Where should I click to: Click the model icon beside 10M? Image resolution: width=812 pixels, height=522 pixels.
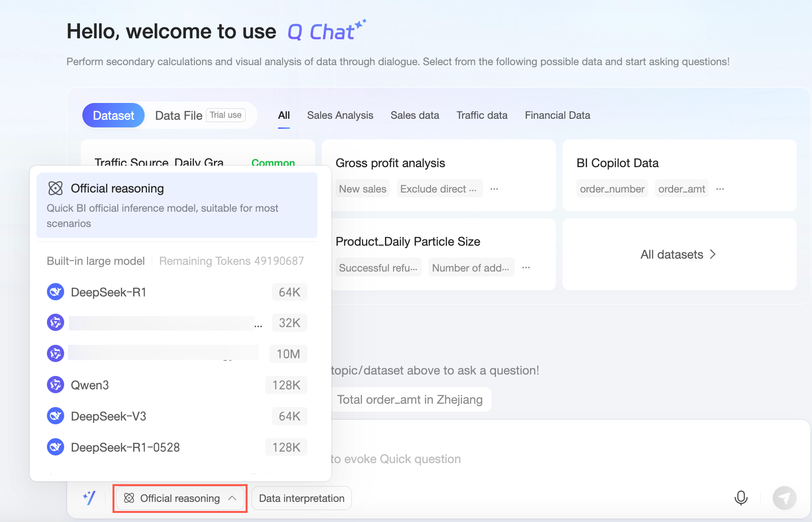tap(56, 354)
